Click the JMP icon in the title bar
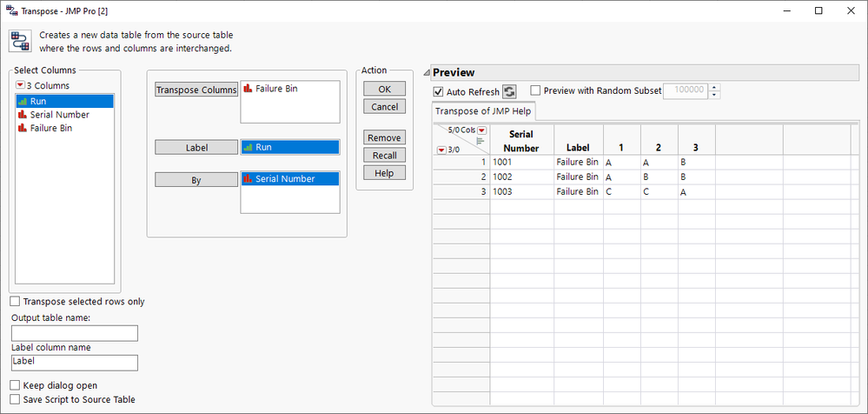Screen dimensions: 868x414 [11, 10]
